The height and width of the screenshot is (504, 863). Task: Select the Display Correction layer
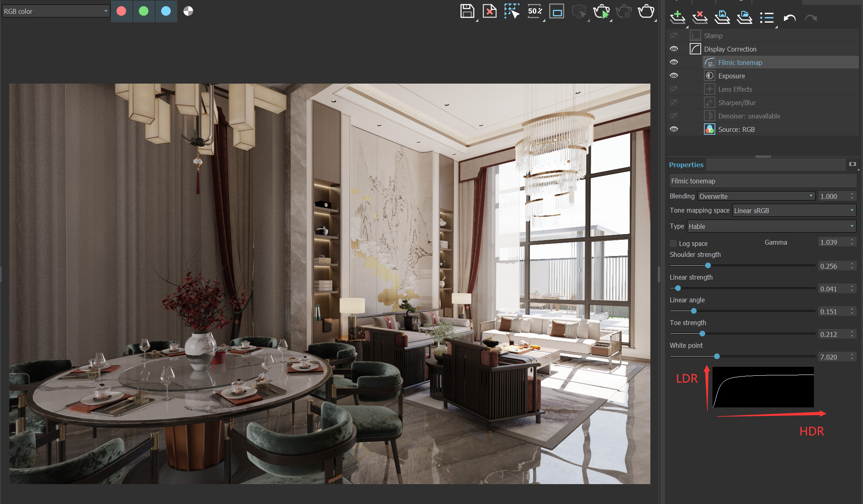(x=763, y=49)
